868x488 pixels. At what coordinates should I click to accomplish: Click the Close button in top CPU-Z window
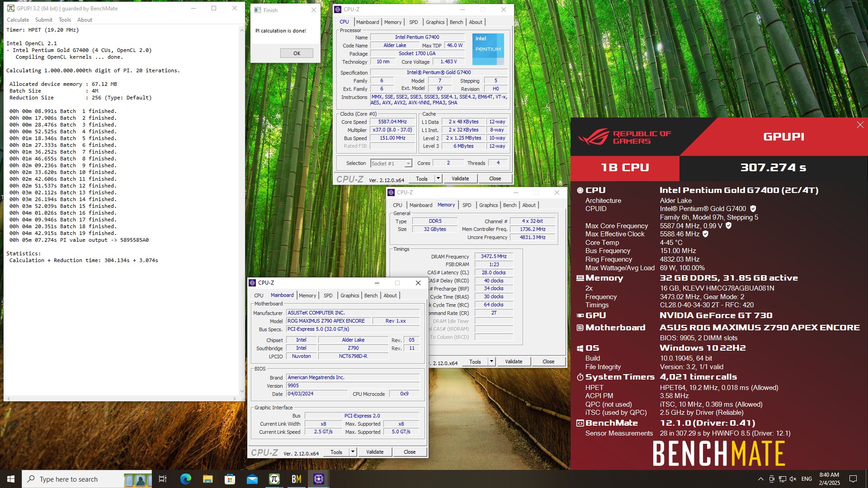pos(495,178)
